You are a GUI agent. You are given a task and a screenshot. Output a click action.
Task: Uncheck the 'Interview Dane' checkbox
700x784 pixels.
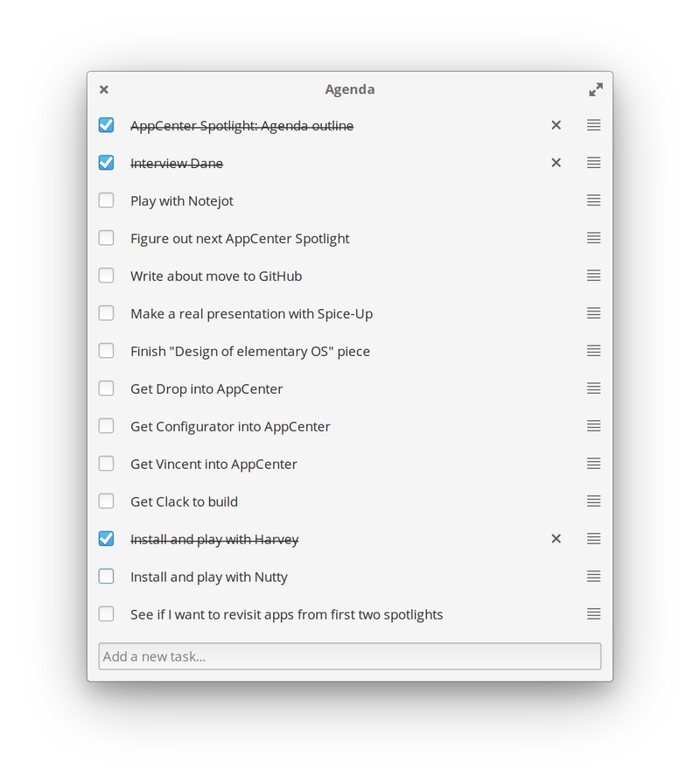point(106,163)
